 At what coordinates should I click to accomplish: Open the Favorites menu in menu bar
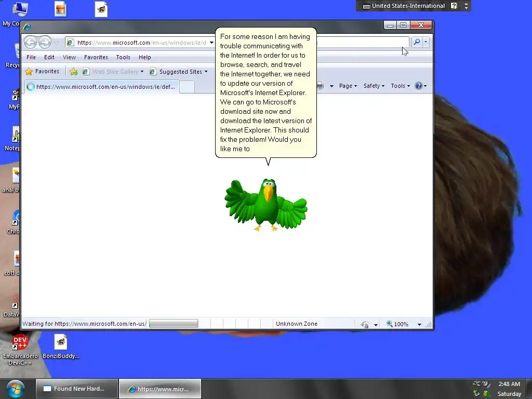[x=96, y=57]
